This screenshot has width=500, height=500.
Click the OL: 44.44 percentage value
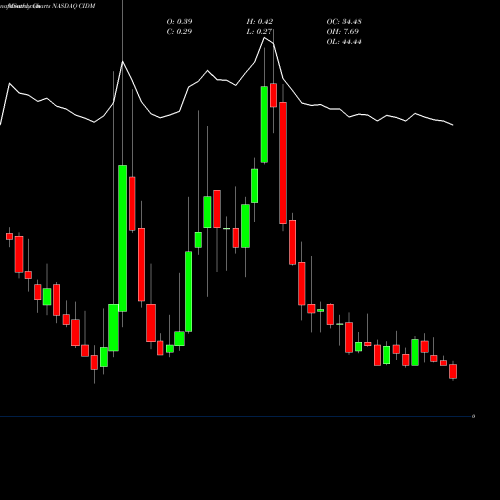[344, 42]
